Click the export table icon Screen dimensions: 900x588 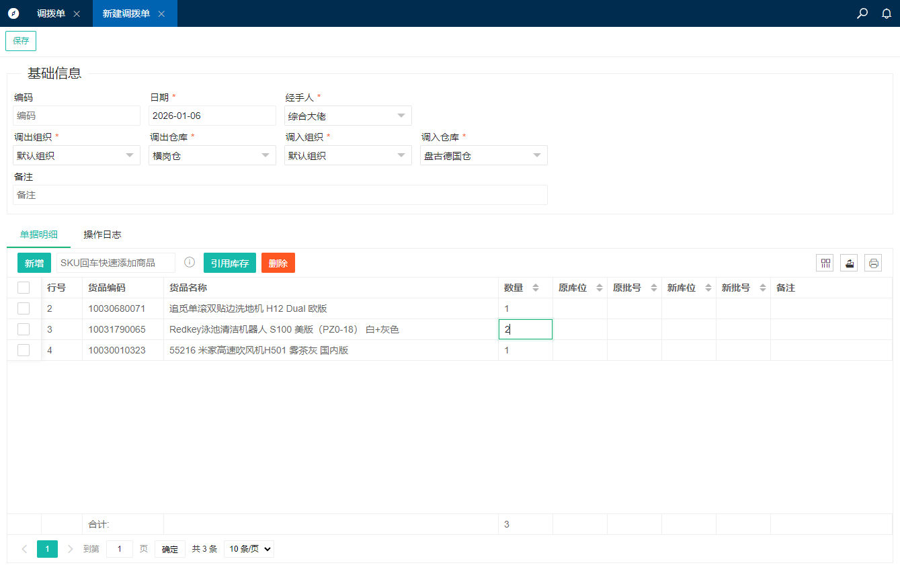coord(849,263)
